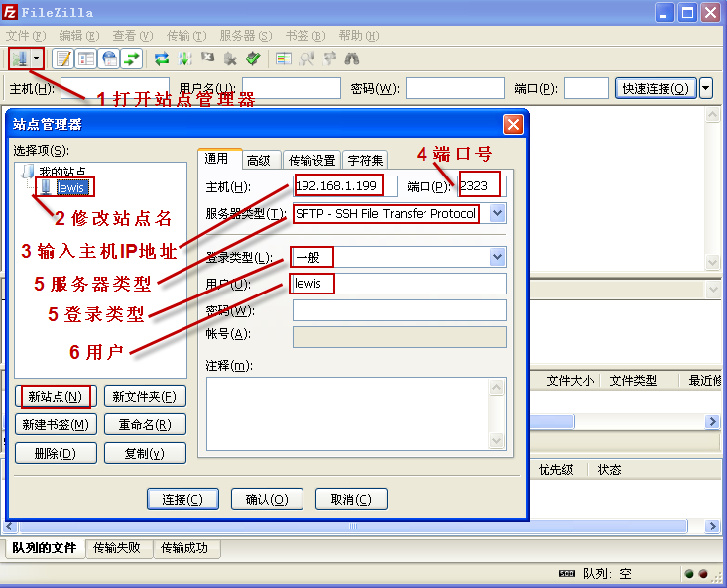Viewport: 727px width, 588px height.
Task: Click the queue horizontal scrollbar right arrow
Action: [713, 526]
